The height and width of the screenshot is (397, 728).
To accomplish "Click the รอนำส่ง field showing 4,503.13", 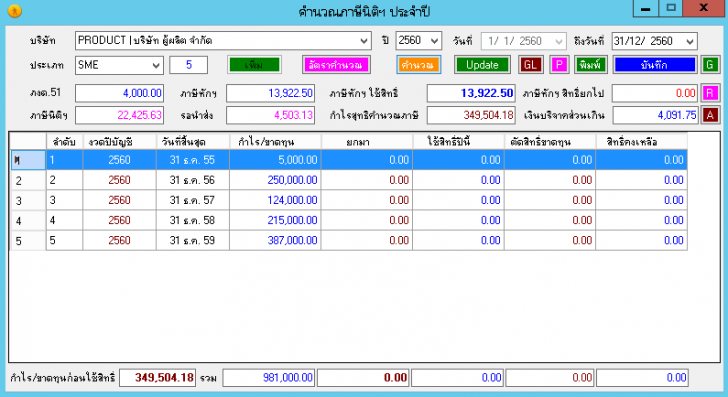I will click(270, 115).
